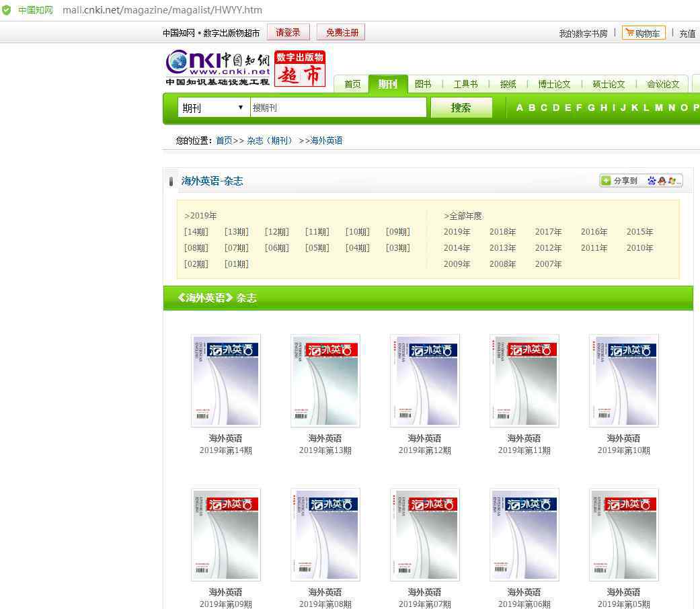Select issue [06期] in the 2019 list
This screenshot has height=609, width=700.
[276, 247]
